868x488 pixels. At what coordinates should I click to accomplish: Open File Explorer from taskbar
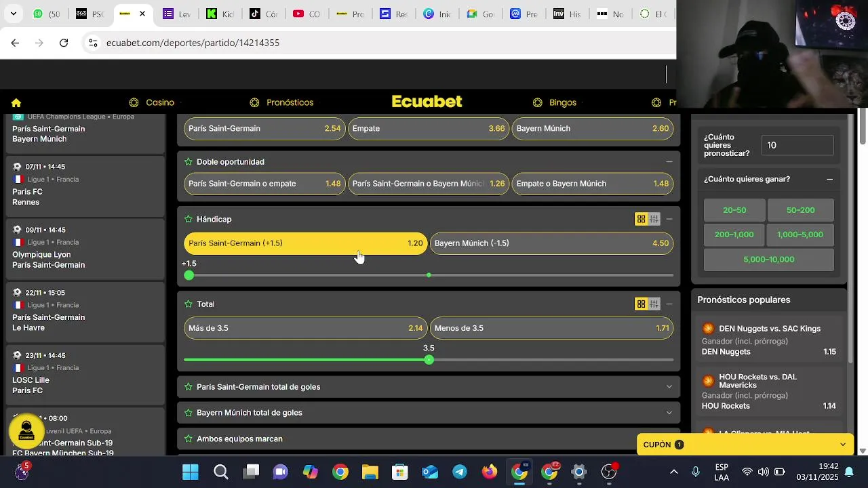pos(370,472)
